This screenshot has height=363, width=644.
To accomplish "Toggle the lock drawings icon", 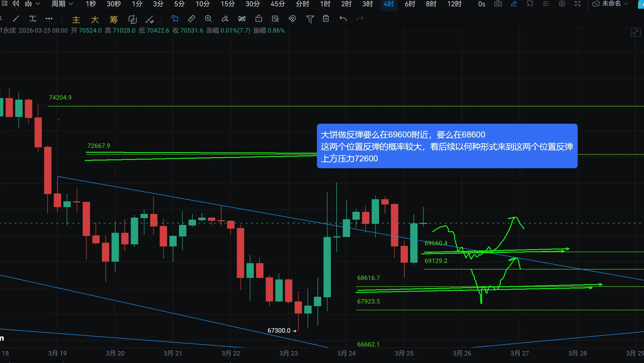I will click(x=258, y=19).
